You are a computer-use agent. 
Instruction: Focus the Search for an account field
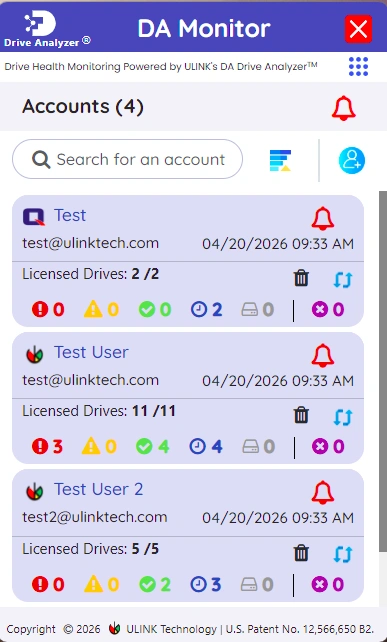click(127, 159)
